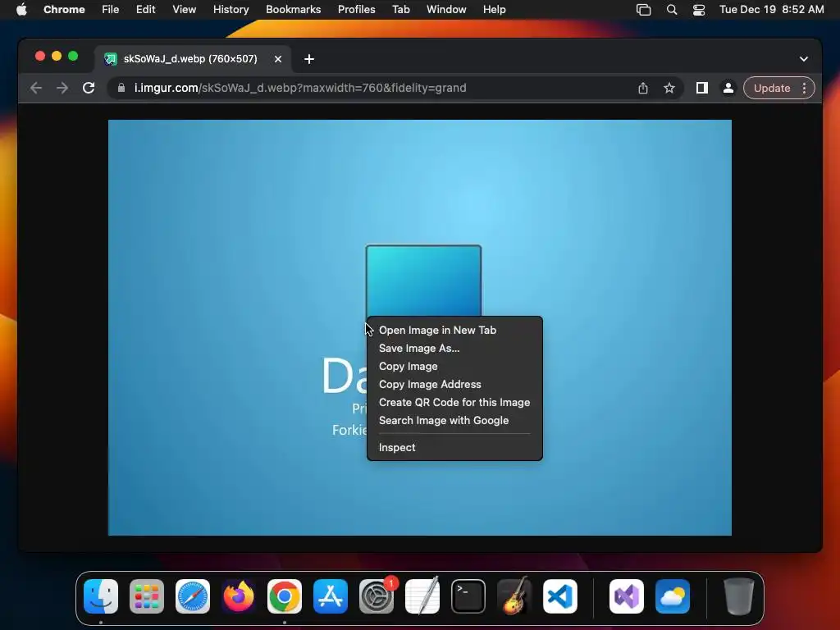This screenshot has width=840, height=630.
Task: Open the Profiles menu
Action: tap(356, 10)
